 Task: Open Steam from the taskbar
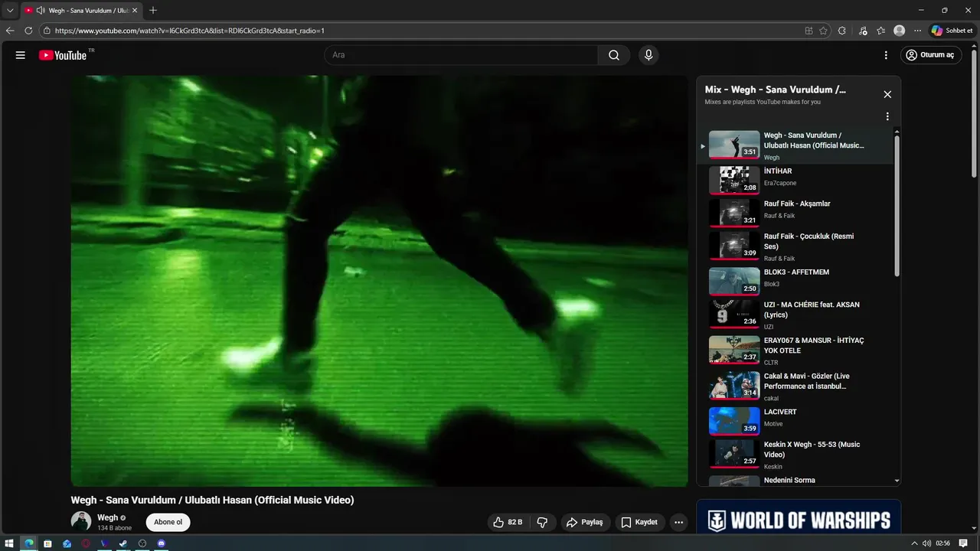coord(123,543)
